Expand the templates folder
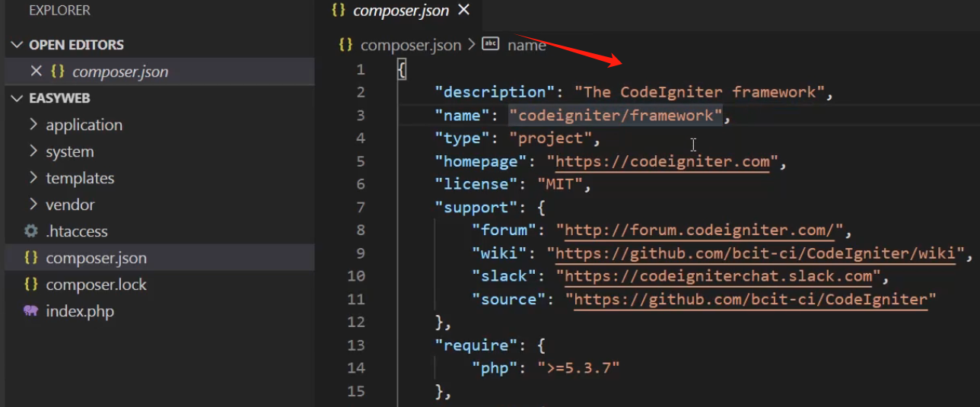 (x=80, y=178)
